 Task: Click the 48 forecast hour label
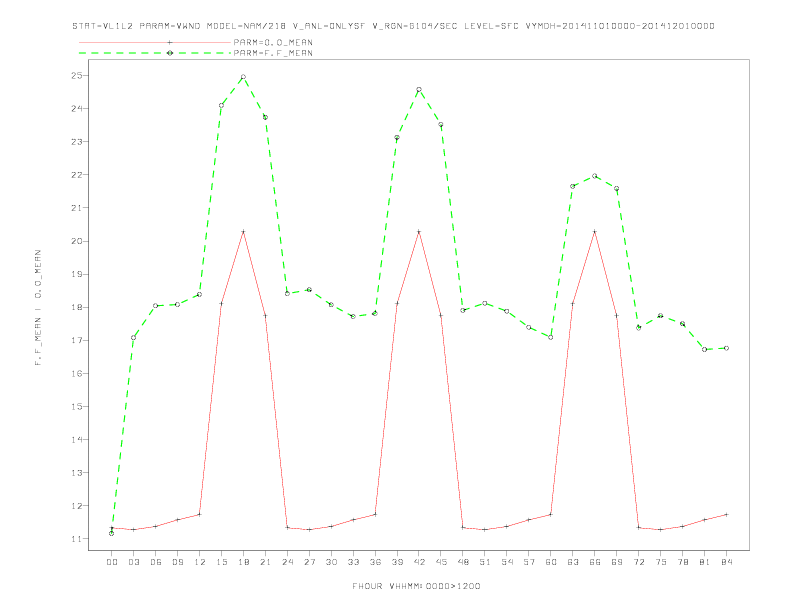click(x=463, y=562)
